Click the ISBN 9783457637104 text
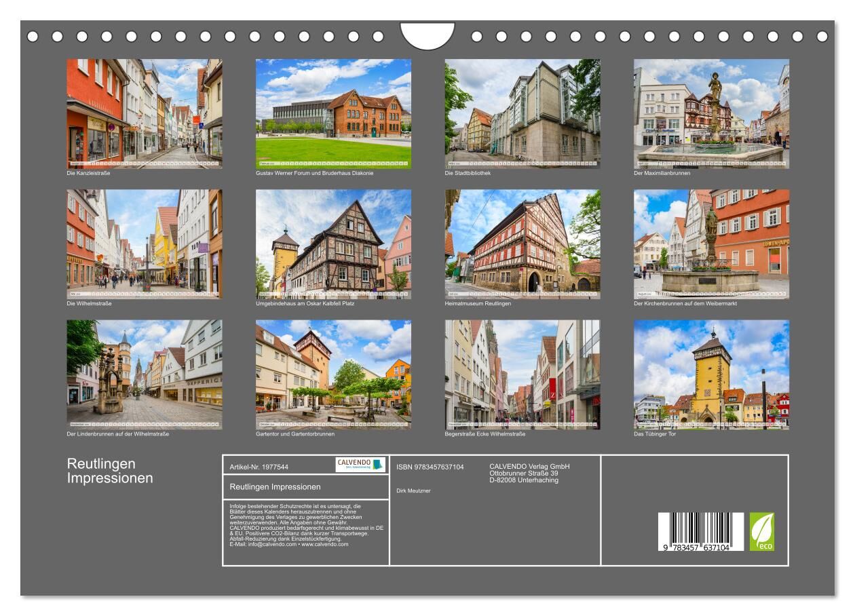The image size is (855, 616). click(430, 467)
